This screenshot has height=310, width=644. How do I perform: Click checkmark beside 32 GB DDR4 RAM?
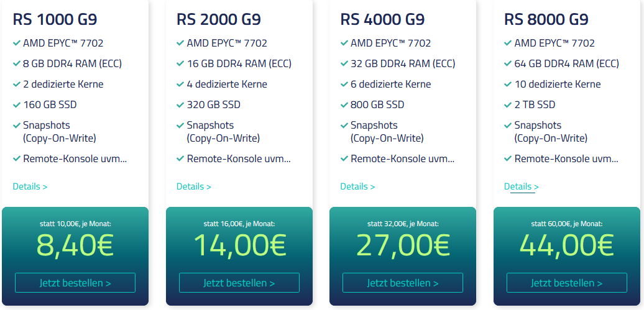(x=344, y=63)
